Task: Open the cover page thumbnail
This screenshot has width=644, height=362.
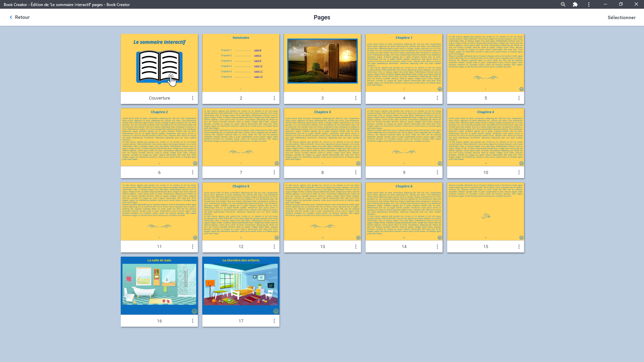Action: 159,63
